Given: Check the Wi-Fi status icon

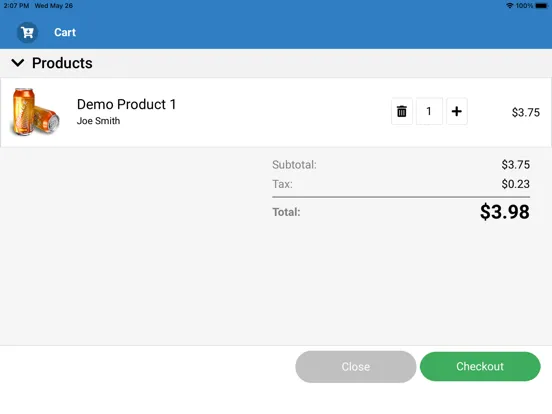Looking at the screenshot, I should tap(509, 6).
